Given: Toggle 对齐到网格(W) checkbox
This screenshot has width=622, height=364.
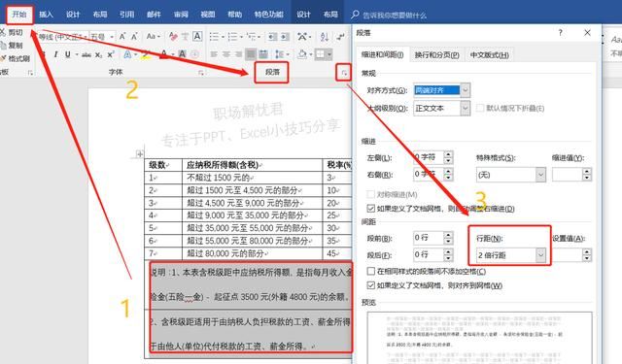Looking at the screenshot, I should click(x=370, y=285).
